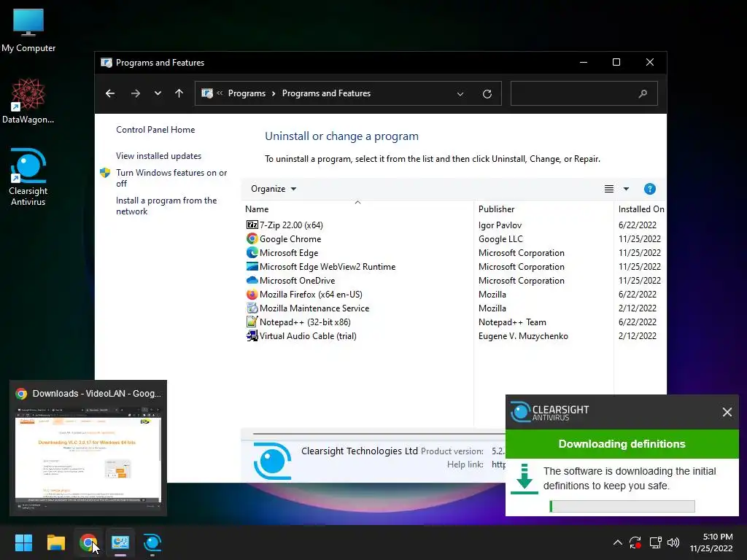Refresh the Programs and Features list
Image resolution: width=747 pixels, height=560 pixels.
click(x=487, y=94)
